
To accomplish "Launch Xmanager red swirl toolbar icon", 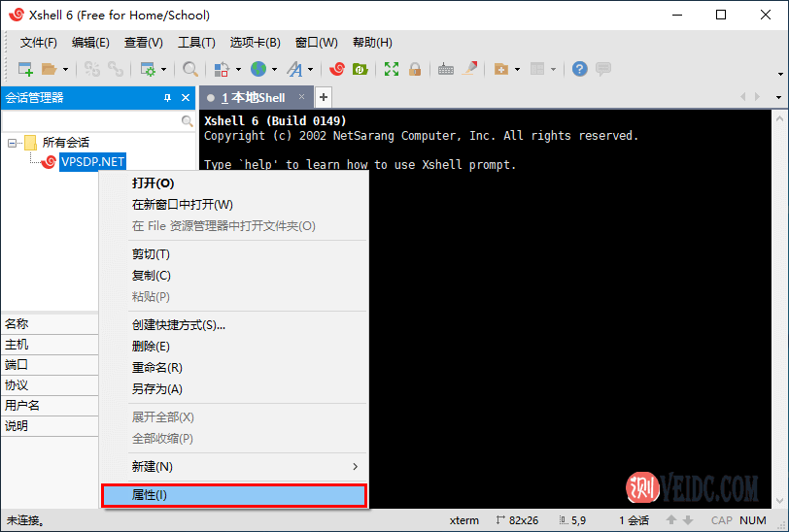I will click(x=336, y=69).
